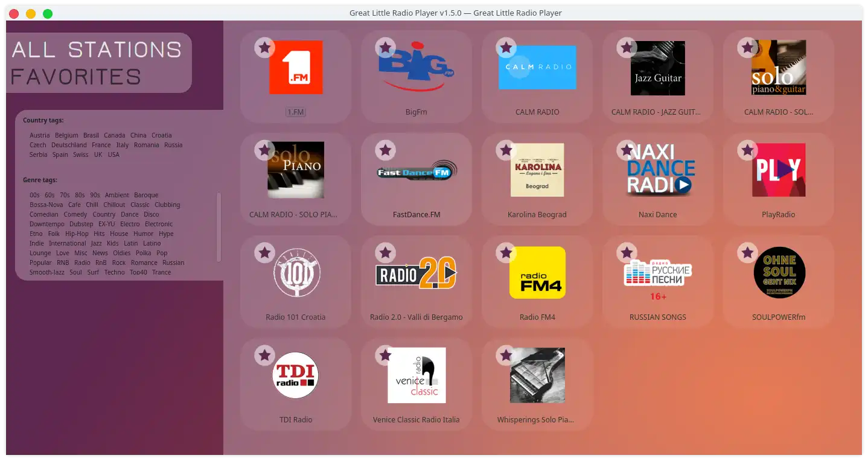Pick the Electronic genre tag
The image size is (868, 461).
[x=159, y=224]
